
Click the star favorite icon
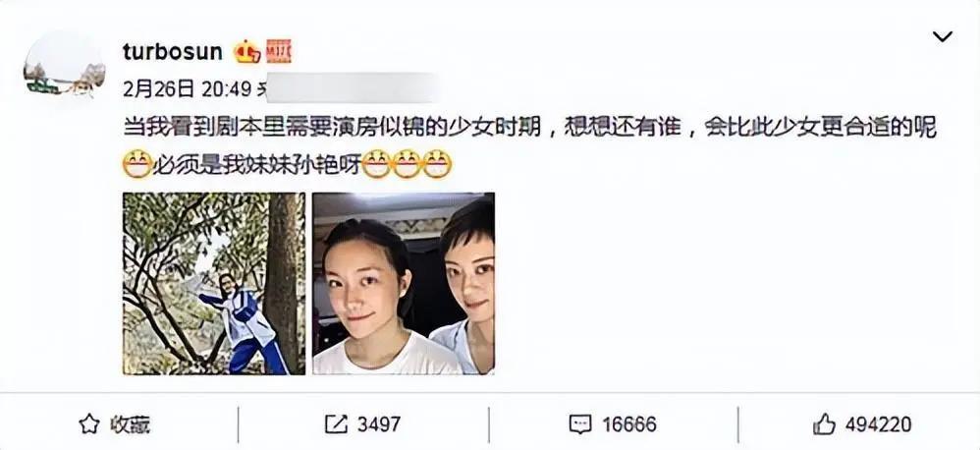(89, 424)
